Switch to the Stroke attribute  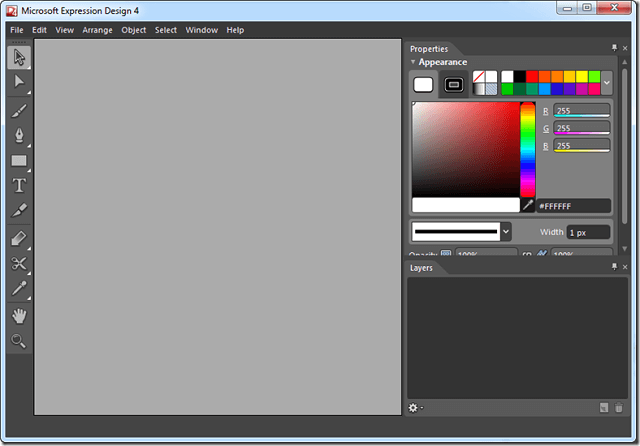[x=453, y=84]
